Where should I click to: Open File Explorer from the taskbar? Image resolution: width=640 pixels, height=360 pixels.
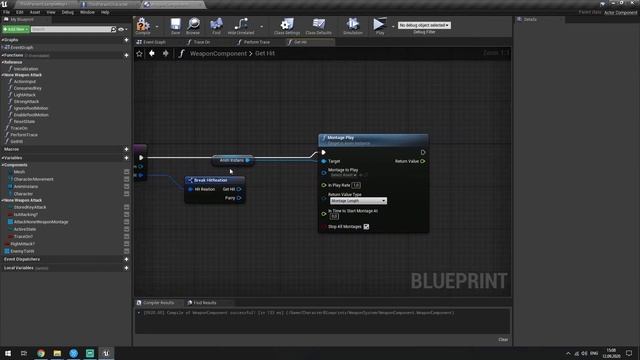57,353
